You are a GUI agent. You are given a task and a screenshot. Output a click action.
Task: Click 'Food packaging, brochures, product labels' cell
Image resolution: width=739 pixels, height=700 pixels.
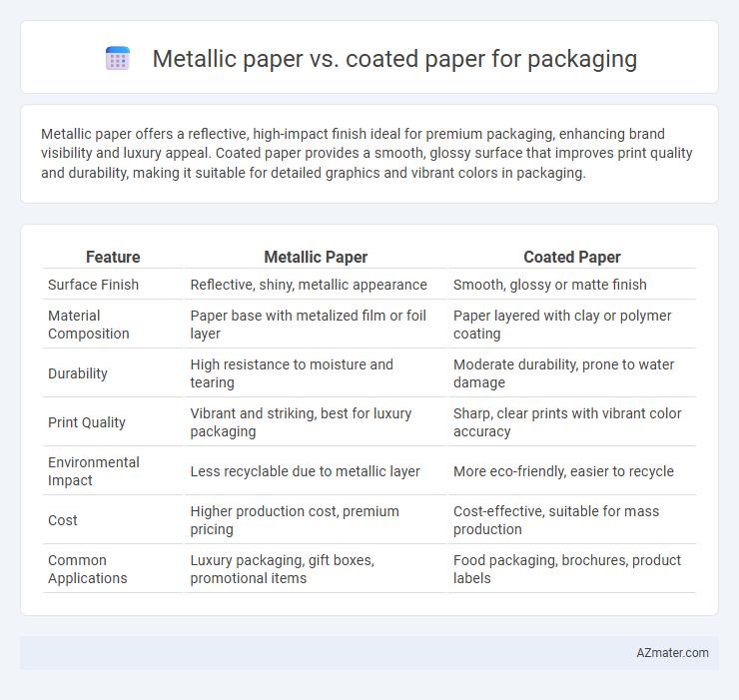click(567, 569)
